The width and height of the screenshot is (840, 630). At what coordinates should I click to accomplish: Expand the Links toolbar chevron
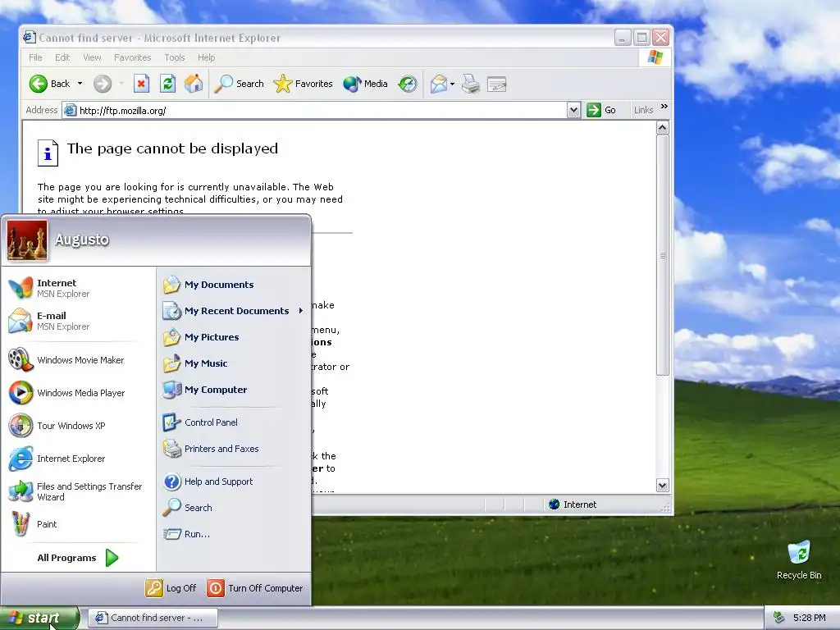point(664,107)
